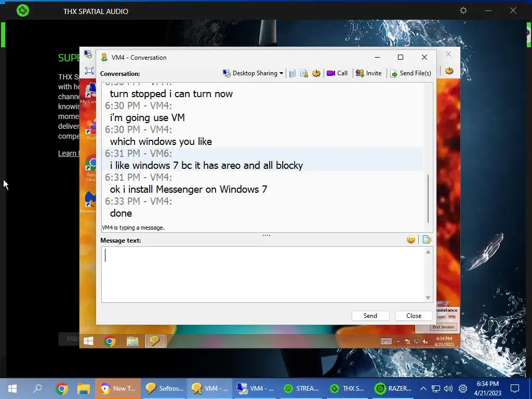Start a video Call
The width and height of the screenshot is (532, 399).
click(x=337, y=73)
